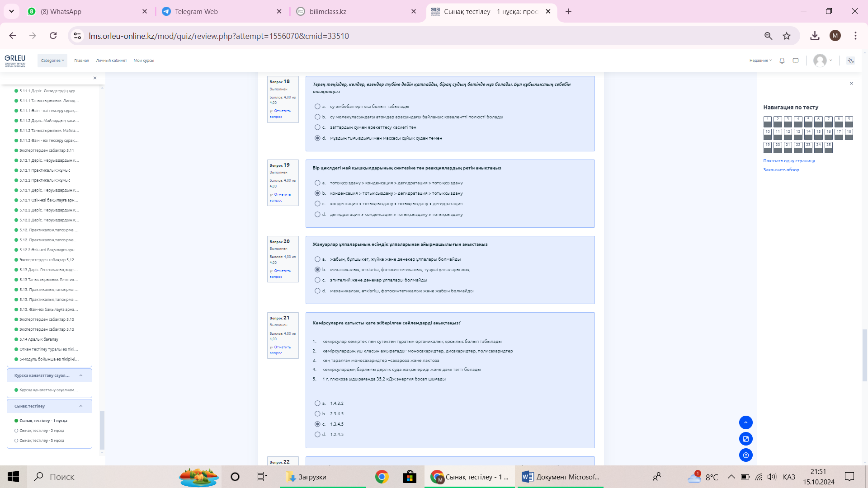Toggle the dark mode moon icon

point(850,61)
